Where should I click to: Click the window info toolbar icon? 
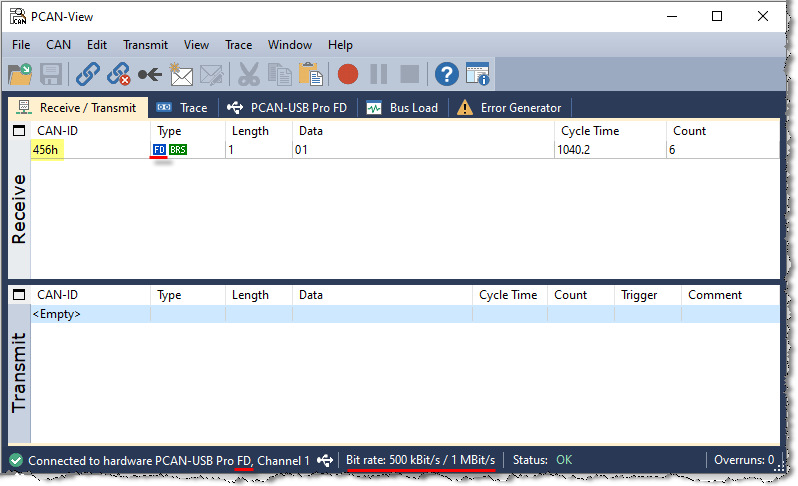pyautogui.click(x=477, y=74)
